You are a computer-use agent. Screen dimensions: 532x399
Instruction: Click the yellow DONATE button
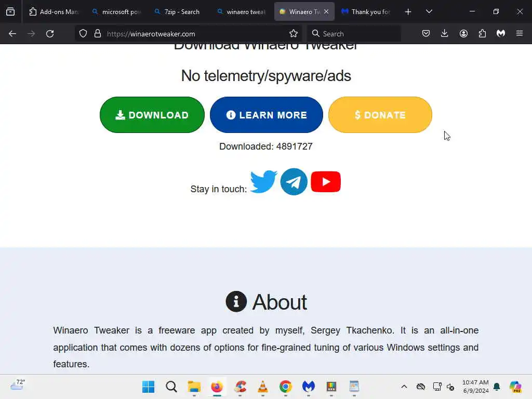[380, 115]
